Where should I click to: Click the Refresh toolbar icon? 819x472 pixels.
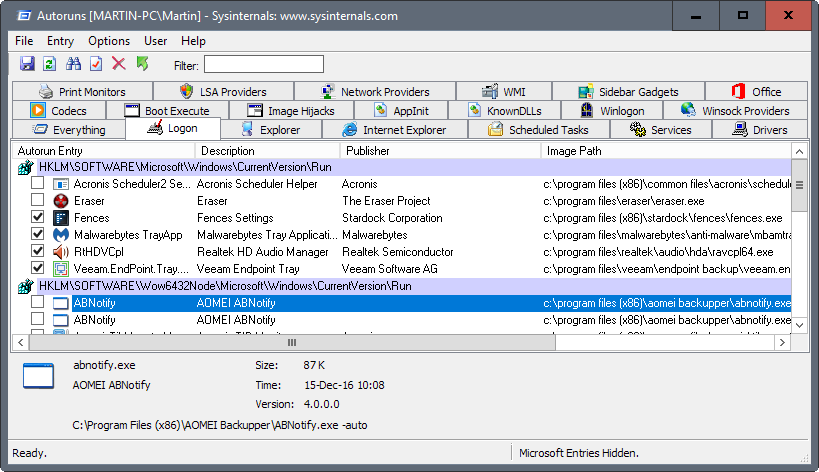pyautogui.click(x=50, y=64)
